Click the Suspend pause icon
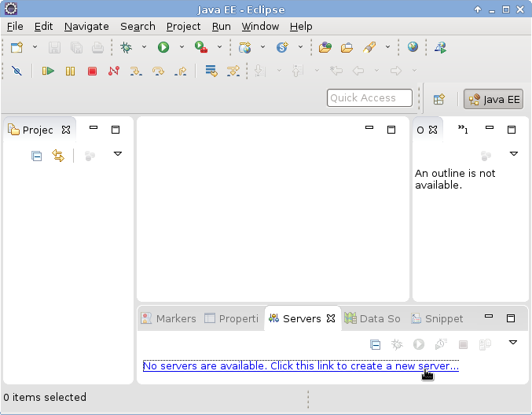The width and height of the screenshot is (532, 415). 70,71
